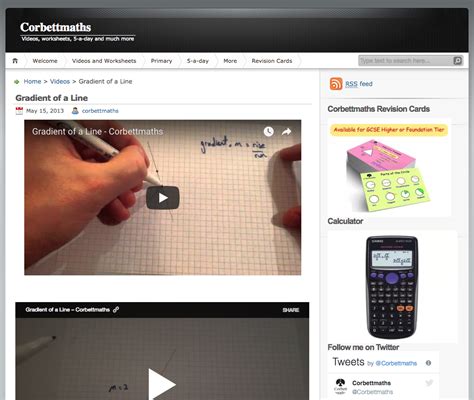Click the Twitter info icon beside Tweets
The height and width of the screenshot is (400, 474).
[x=428, y=363]
